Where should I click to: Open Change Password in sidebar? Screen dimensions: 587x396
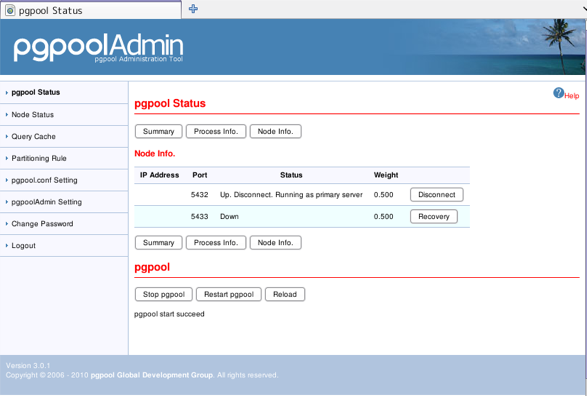click(x=42, y=224)
